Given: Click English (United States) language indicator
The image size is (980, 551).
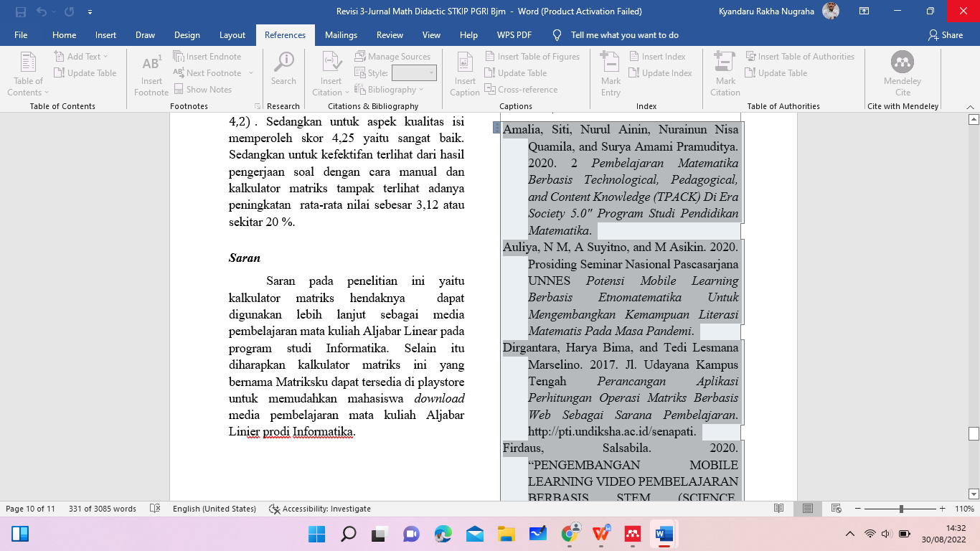Looking at the screenshot, I should click(x=215, y=509).
